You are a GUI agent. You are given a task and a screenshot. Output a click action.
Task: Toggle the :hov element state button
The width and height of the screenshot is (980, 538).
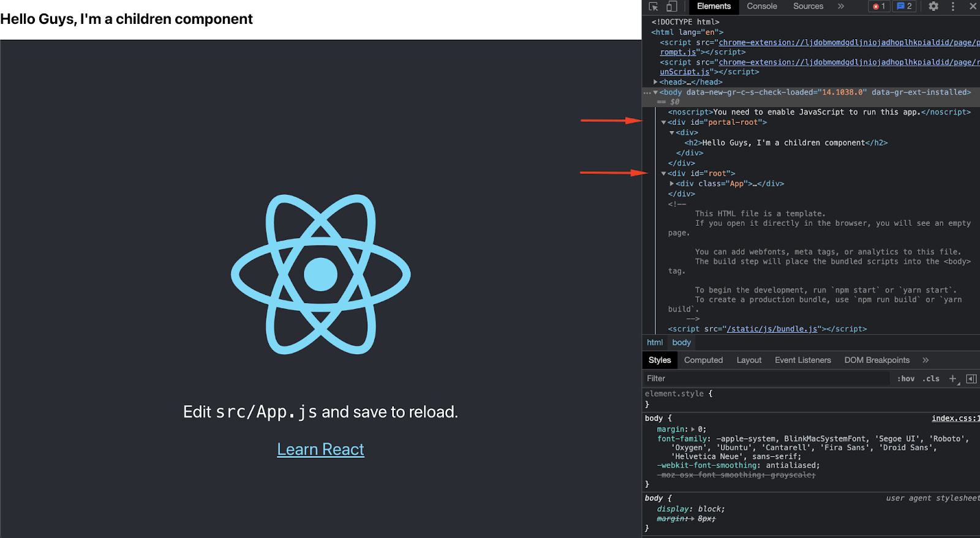tap(906, 379)
